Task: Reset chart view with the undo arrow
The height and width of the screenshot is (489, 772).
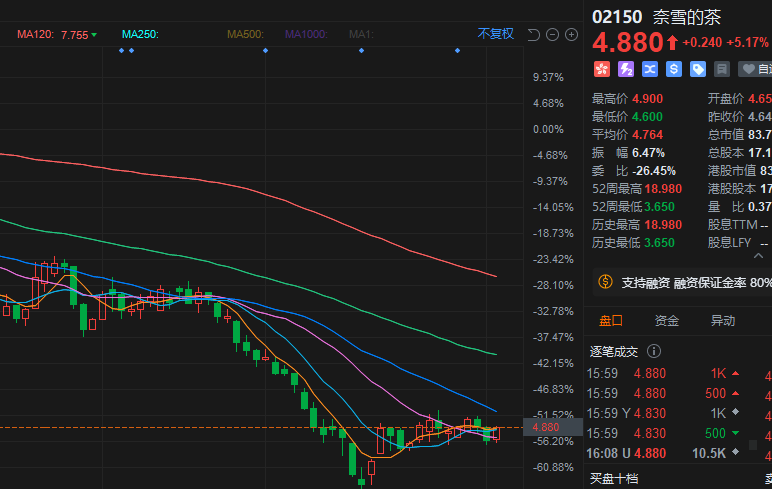Action: pos(534,34)
